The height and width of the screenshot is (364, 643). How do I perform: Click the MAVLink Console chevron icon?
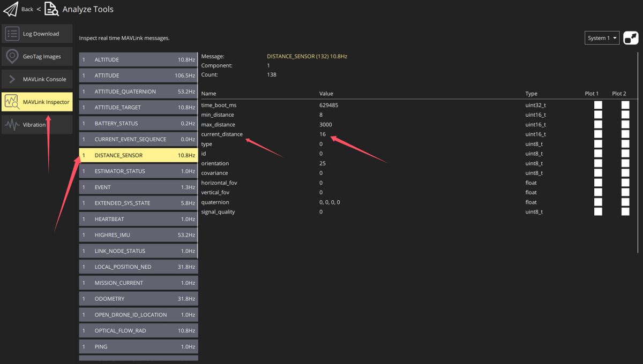click(x=12, y=79)
